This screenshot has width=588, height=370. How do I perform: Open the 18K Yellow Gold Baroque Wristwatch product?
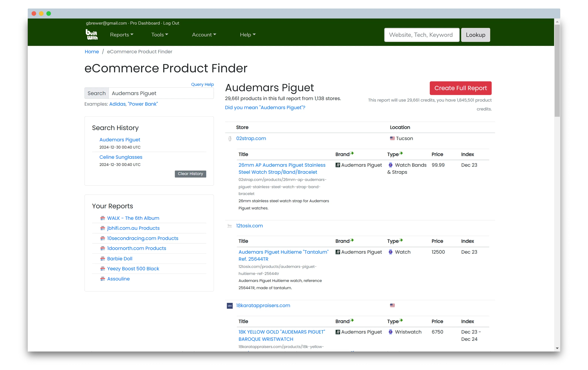tap(282, 335)
